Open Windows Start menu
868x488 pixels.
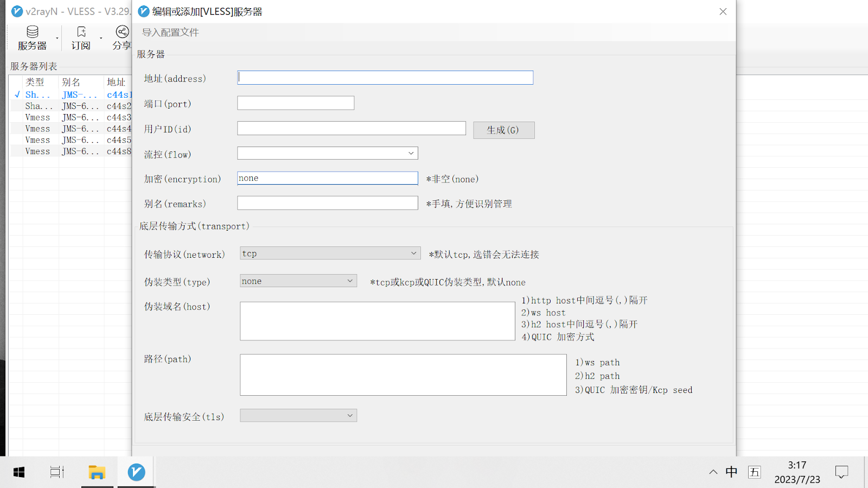19,472
